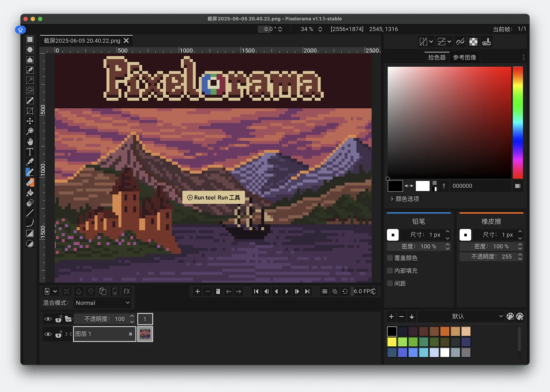This screenshot has height=392, width=550.
Task: Expand the 颜色选项 section
Action: [x=405, y=199]
